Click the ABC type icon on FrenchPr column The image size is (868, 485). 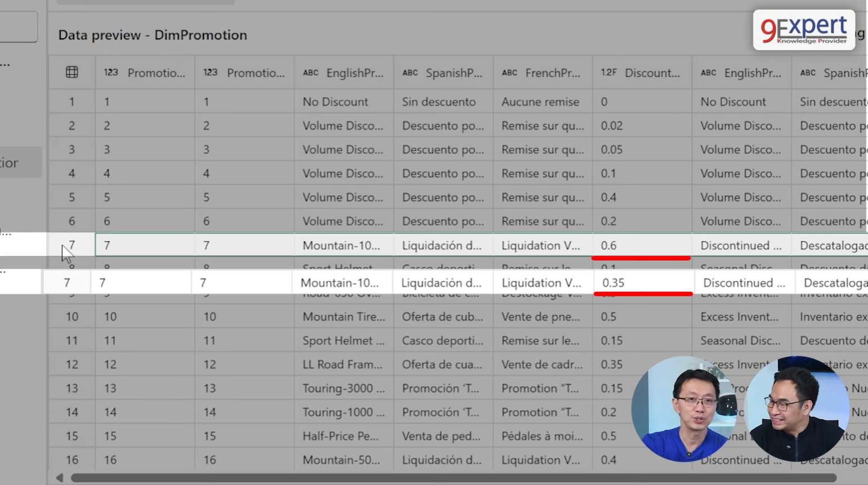click(x=509, y=73)
